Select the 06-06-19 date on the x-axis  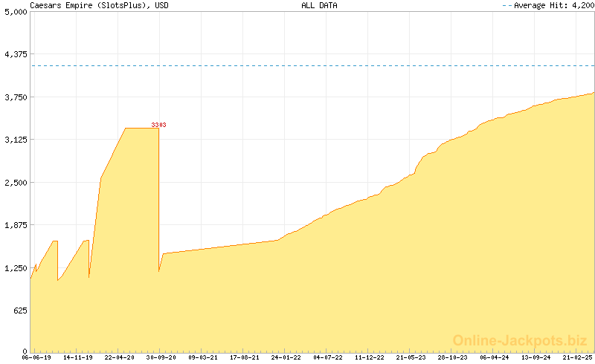pos(36,357)
